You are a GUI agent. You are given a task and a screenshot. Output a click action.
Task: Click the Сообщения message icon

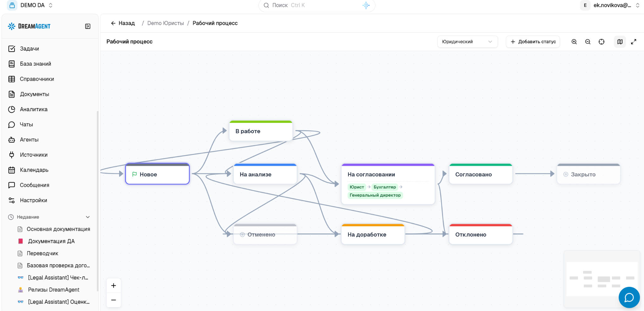[x=12, y=185]
